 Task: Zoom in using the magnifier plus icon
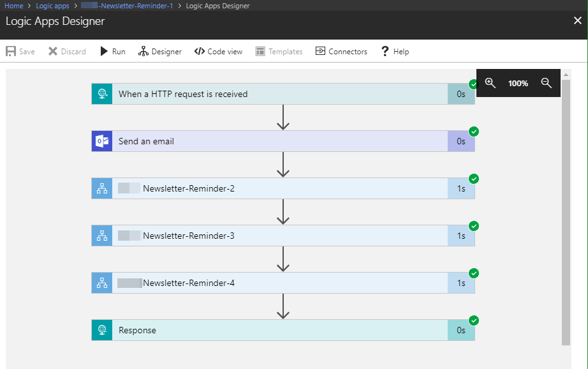pos(490,83)
